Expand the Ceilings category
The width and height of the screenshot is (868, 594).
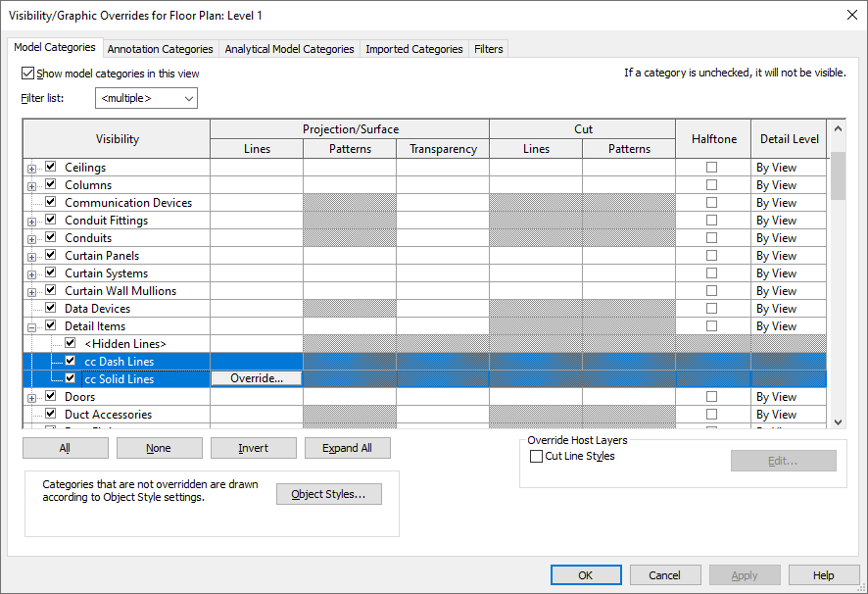[x=31, y=169]
